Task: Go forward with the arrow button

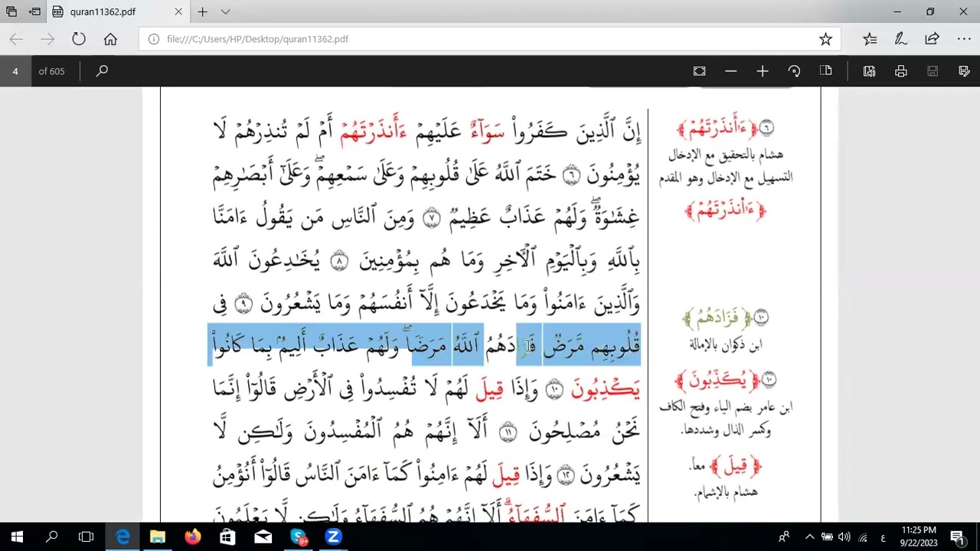Action: click(x=47, y=39)
